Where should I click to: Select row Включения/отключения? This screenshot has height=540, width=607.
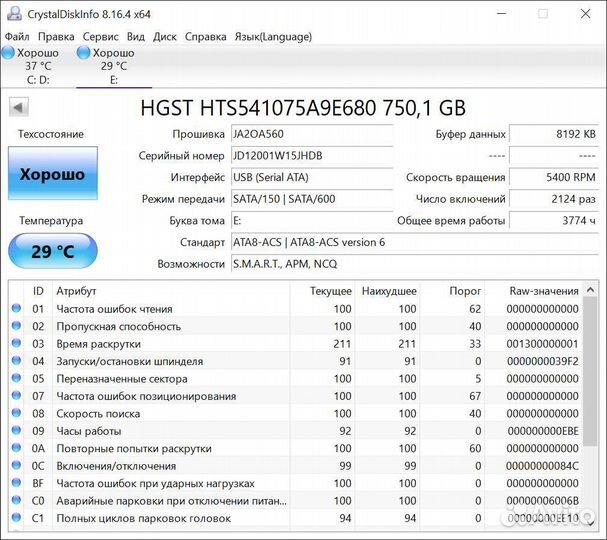pos(296,465)
